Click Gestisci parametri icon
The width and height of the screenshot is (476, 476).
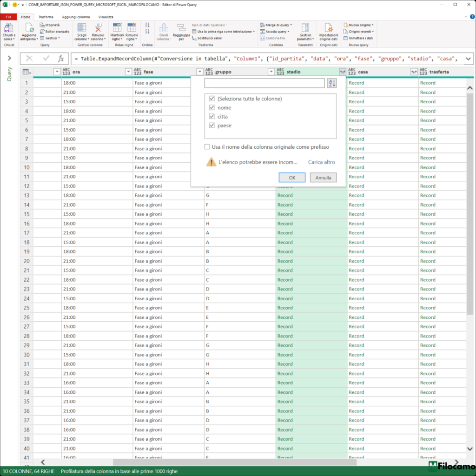[305, 27]
